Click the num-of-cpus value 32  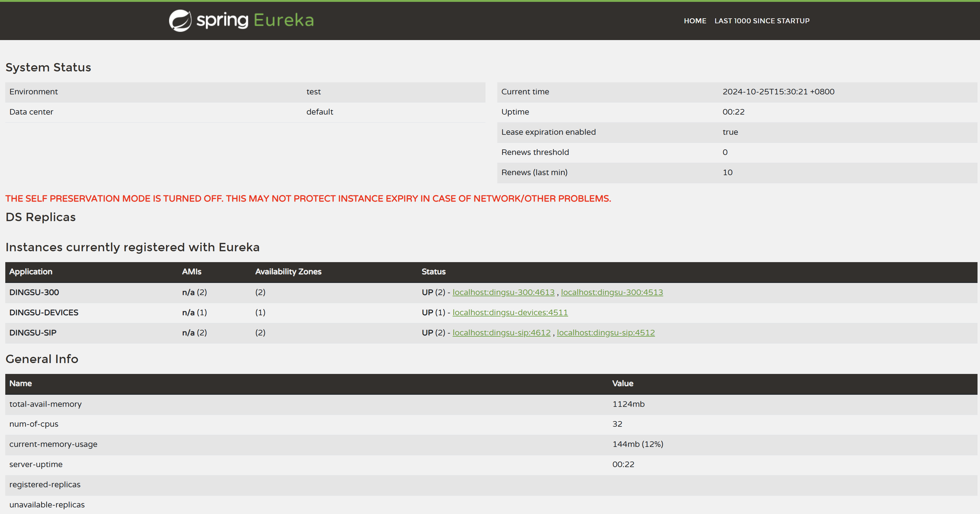617,424
